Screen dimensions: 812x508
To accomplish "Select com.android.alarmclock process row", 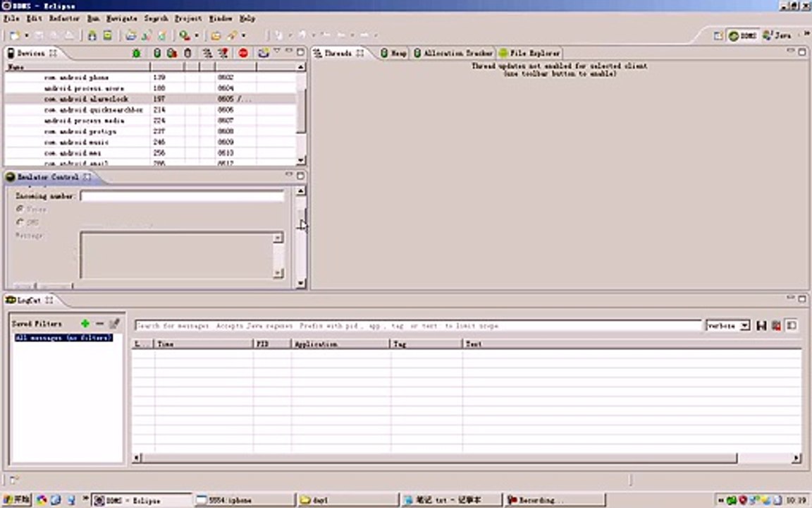I will 150,99.
